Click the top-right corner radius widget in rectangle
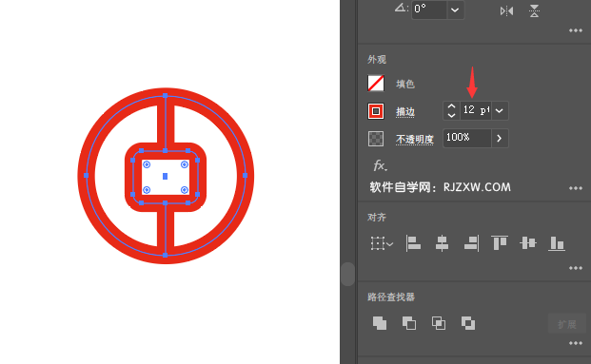591x364 pixels. (185, 164)
